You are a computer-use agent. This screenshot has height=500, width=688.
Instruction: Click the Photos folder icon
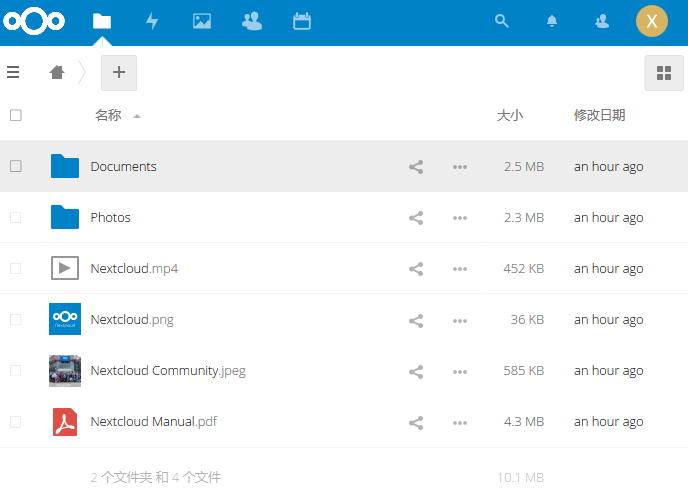click(x=65, y=217)
